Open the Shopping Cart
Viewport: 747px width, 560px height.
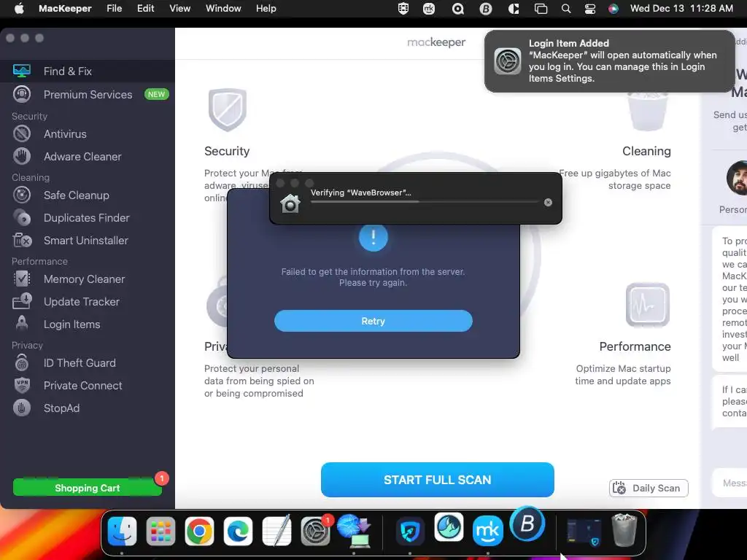pos(88,488)
